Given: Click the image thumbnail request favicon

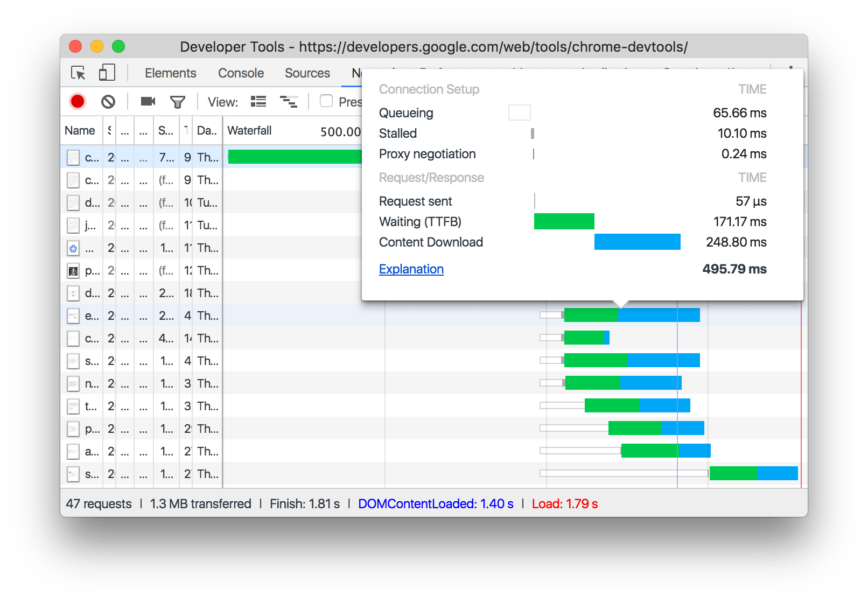Looking at the screenshot, I should click(x=74, y=271).
